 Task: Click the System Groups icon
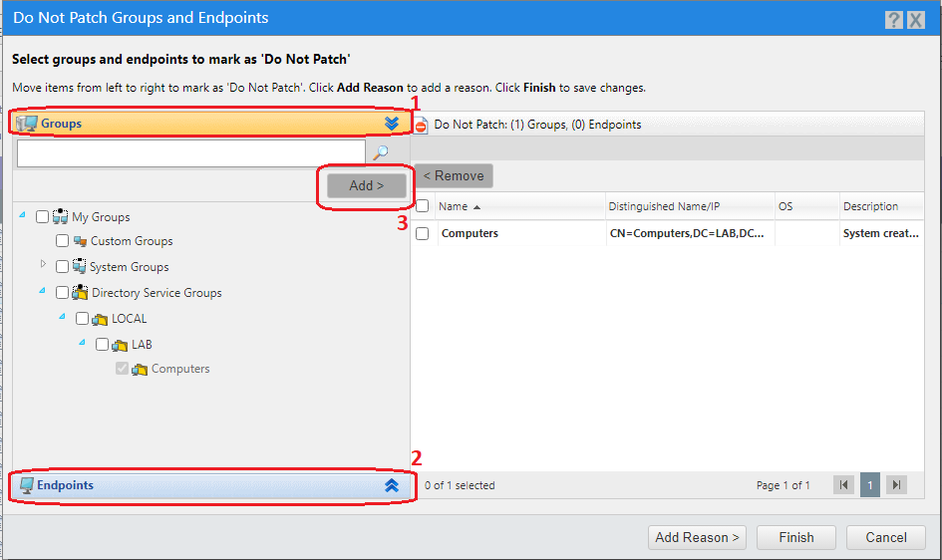click(79, 266)
